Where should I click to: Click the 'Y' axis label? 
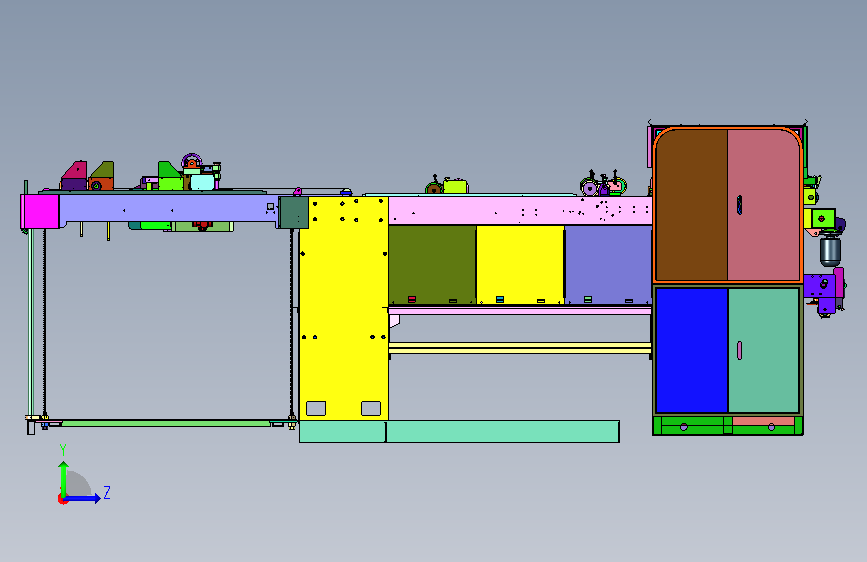63,450
